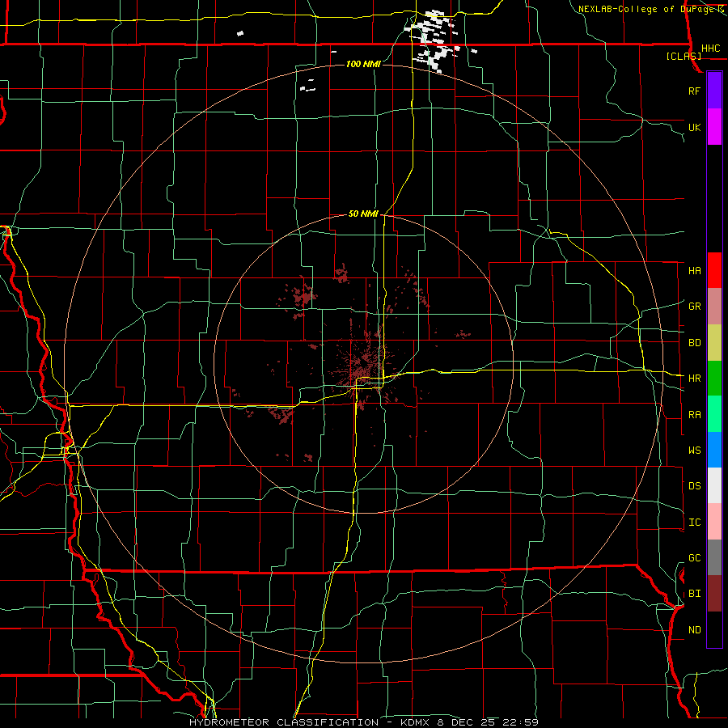Viewport: 728px width, 728px height.
Task: Click the IC legend label
Action: [x=694, y=522]
